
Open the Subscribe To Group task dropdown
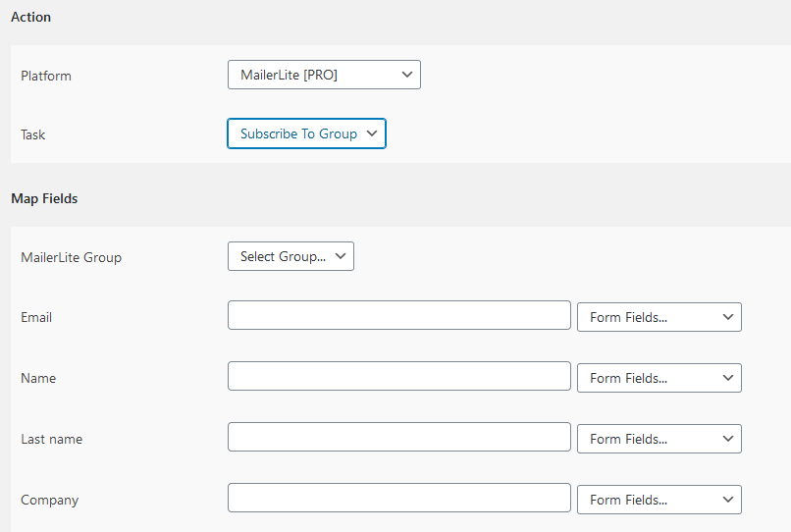(307, 133)
